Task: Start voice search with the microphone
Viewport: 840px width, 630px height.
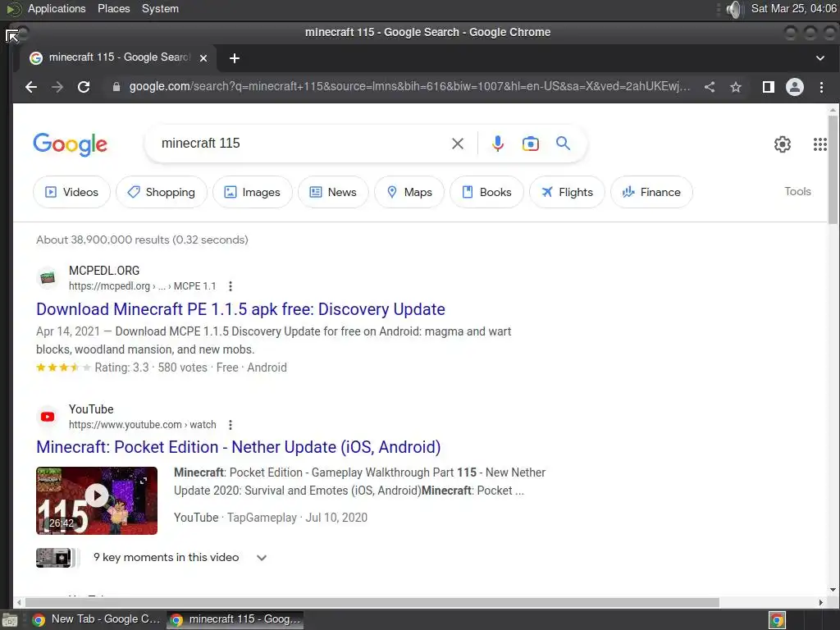Action: click(x=498, y=144)
